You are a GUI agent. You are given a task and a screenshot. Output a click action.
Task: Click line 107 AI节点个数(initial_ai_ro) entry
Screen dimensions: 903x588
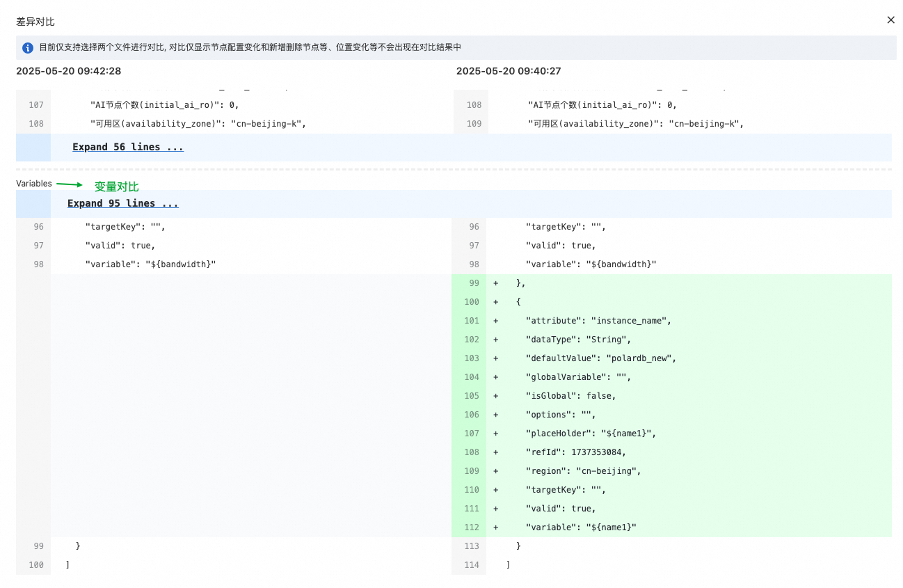[165, 105]
